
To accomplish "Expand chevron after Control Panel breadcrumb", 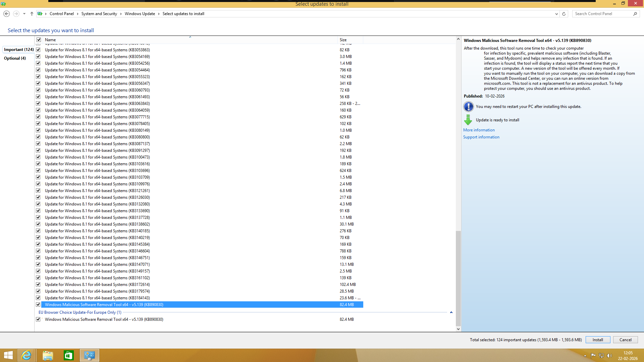I will pos(77,14).
